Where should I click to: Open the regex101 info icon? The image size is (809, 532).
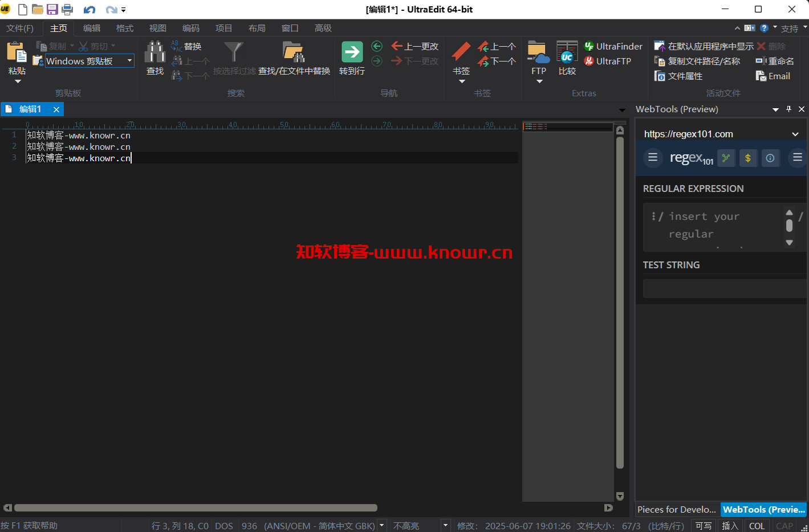(770, 158)
